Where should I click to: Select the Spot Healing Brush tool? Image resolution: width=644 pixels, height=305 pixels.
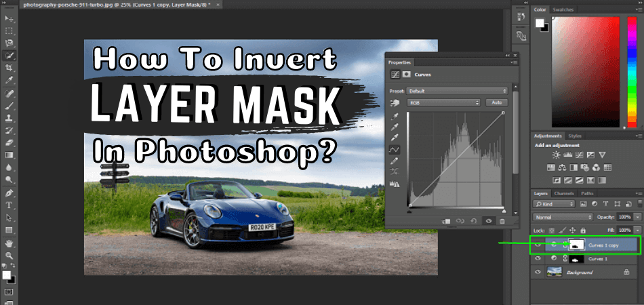tap(9, 94)
